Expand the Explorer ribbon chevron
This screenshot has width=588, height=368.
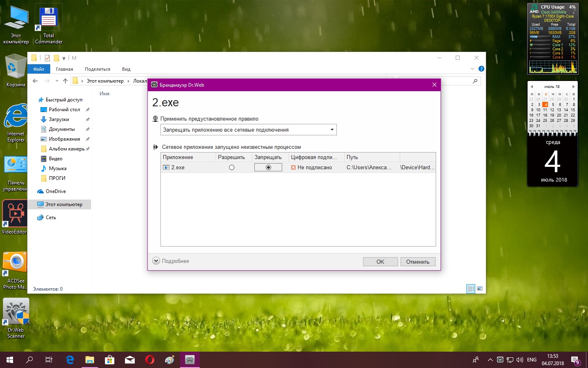[472, 69]
